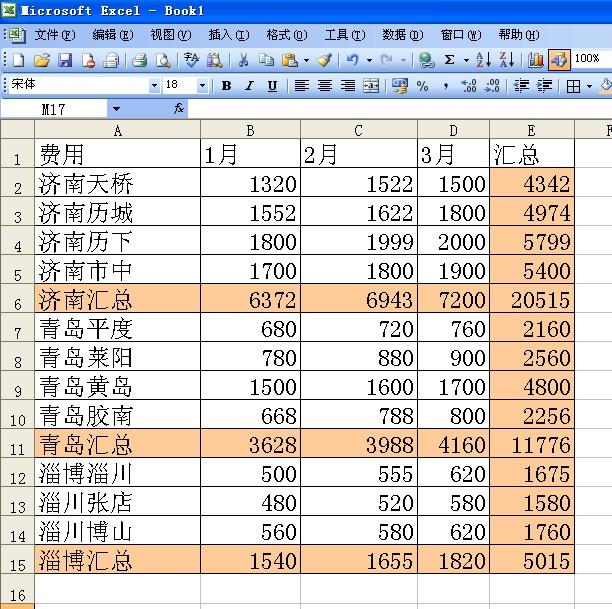Click the formula bar input area

point(400,109)
